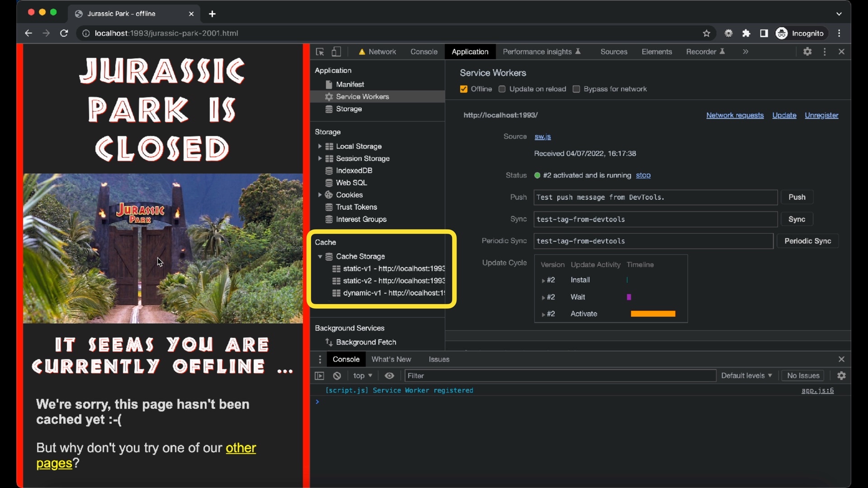Switch to the Sources tab
Viewport: 868px width, 488px height.
click(613, 52)
